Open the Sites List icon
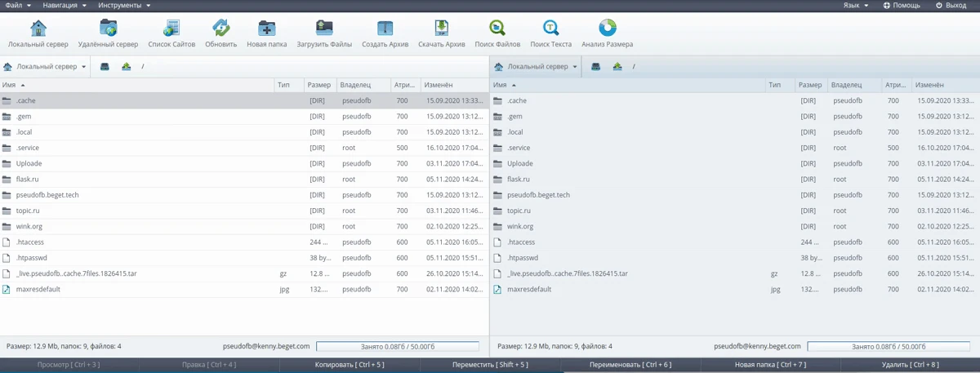980x373 pixels. [171, 29]
